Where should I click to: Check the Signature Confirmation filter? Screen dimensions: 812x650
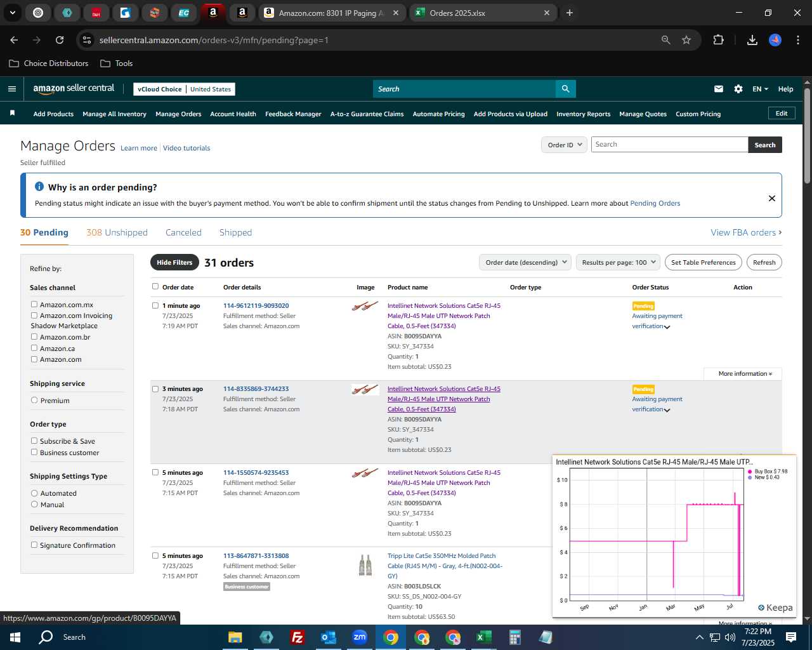34,545
